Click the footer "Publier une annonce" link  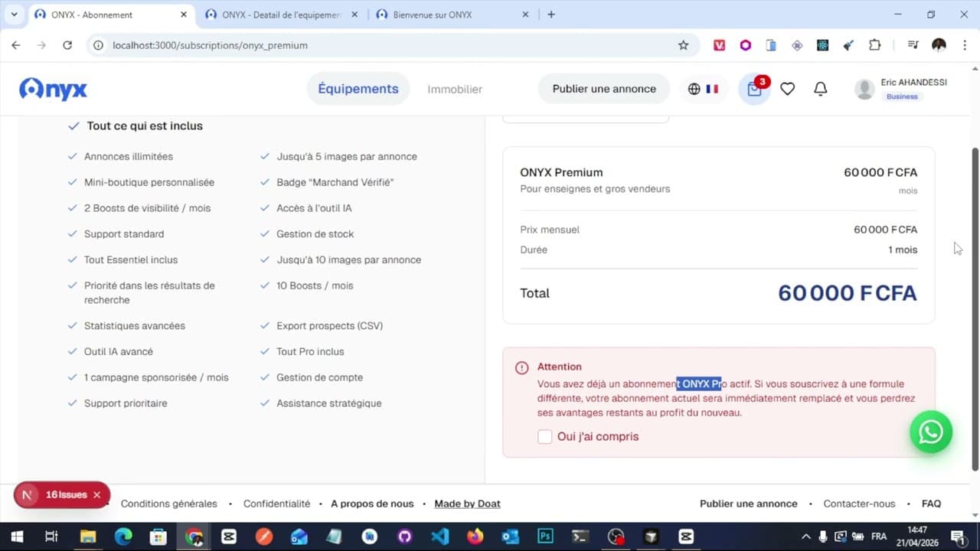749,504
